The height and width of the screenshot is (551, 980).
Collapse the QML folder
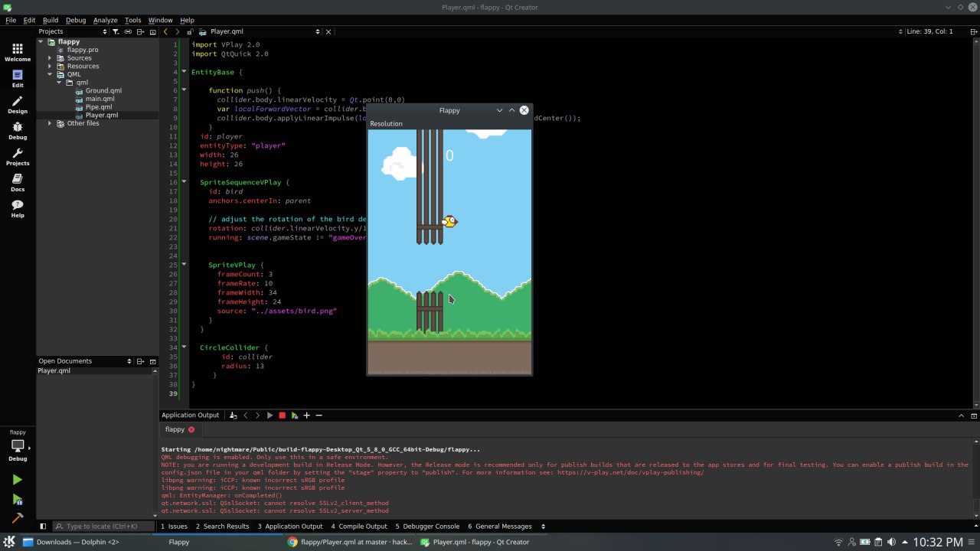(50, 75)
